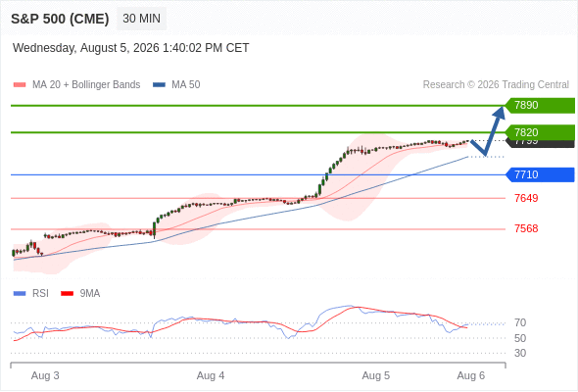This screenshot has width=578, height=392.
Task: Click the black current price tag
Action: click(541, 143)
